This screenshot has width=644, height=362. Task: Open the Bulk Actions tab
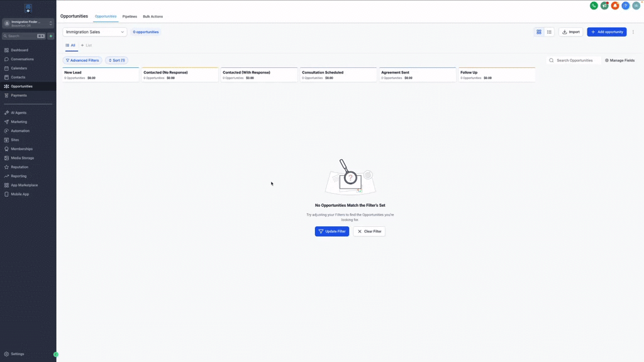pyautogui.click(x=153, y=16)
